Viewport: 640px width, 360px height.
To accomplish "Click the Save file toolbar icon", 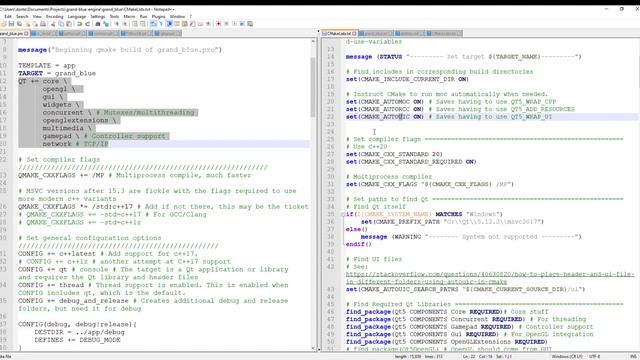I will point(11,24).
